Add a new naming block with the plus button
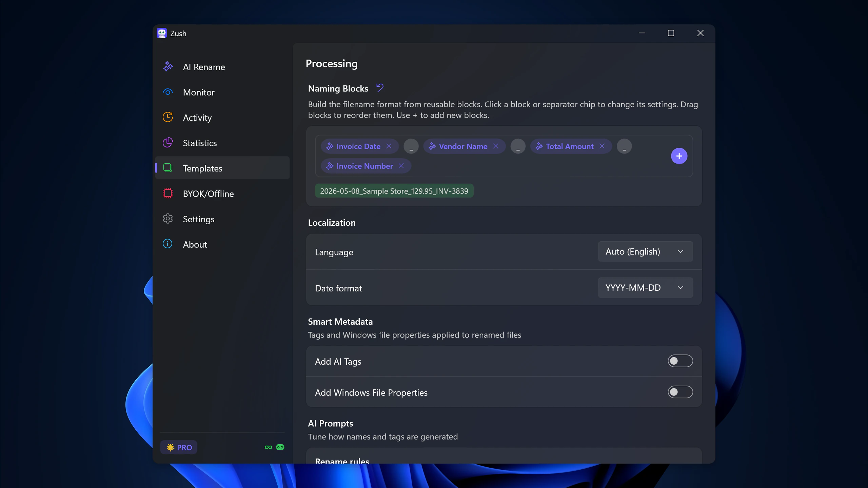This screenshot has height=488, width=868. pos(679,156)
